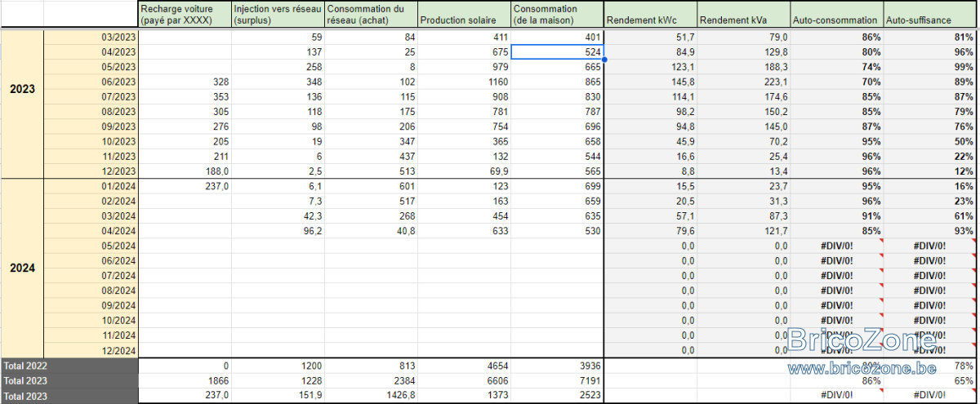Select rendement kWc value 8,8 for 12/2023

[x=651, y=171]
